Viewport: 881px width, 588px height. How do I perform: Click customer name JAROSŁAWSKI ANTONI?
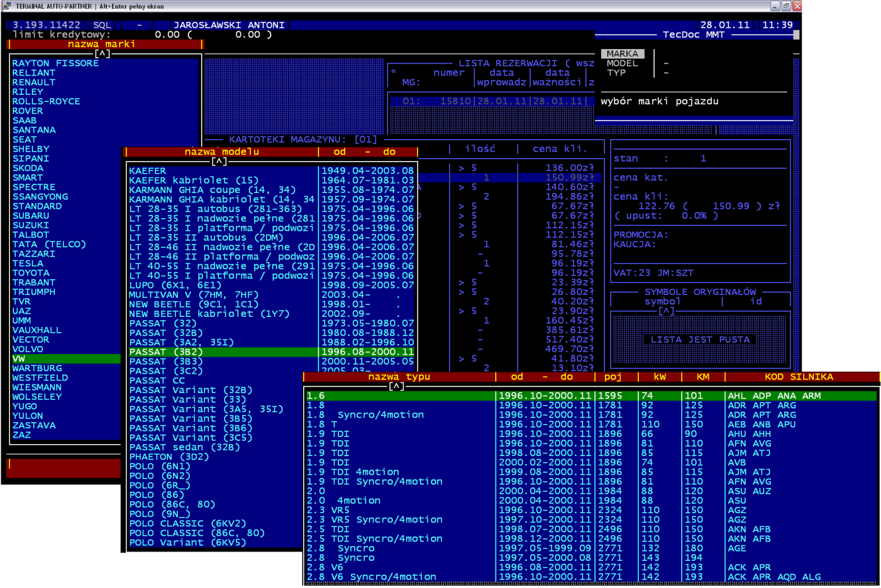coord(229,25)
